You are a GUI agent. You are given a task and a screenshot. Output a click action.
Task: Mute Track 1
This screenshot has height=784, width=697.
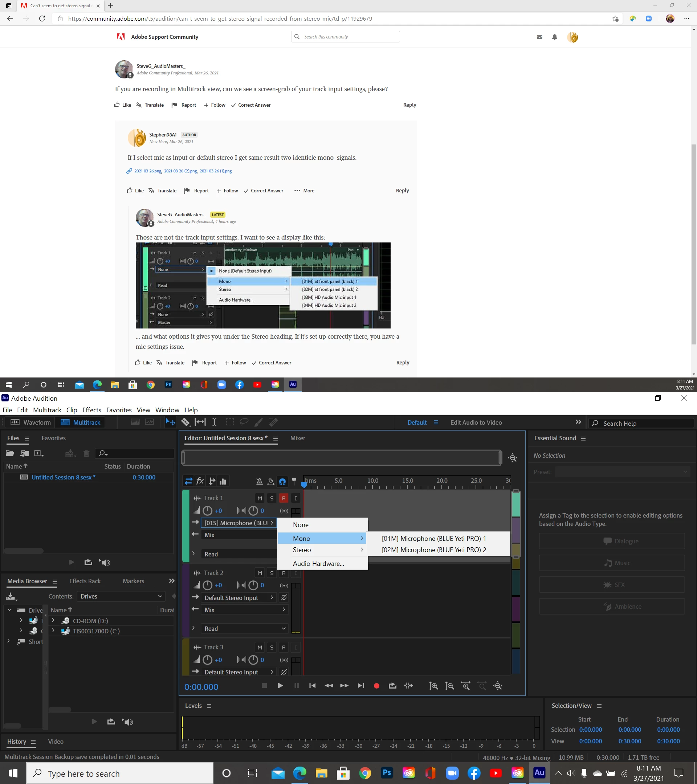point(260,498)
